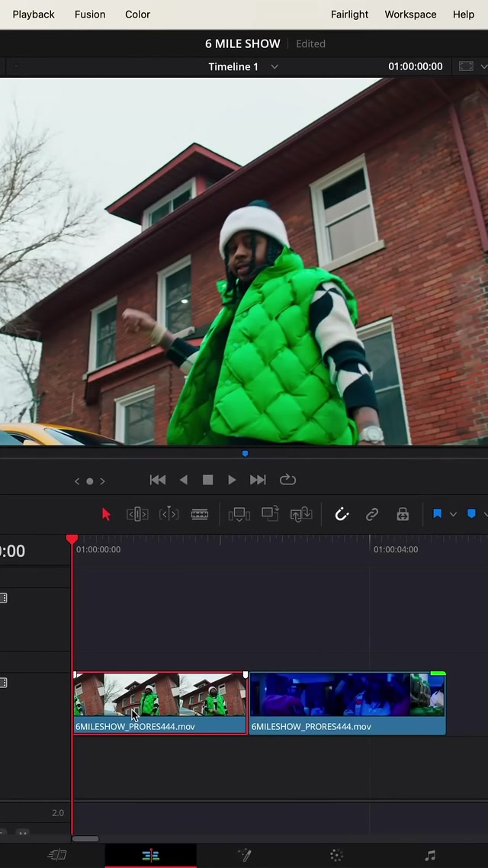Open the Fairlight music note page icon
The image size is (488, 868).
pos(430,856)
